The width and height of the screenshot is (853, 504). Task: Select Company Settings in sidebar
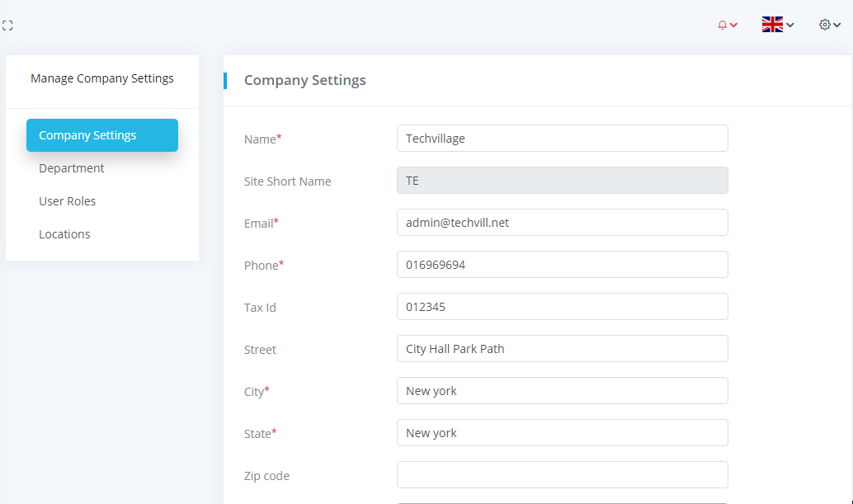tap(101, 135)
